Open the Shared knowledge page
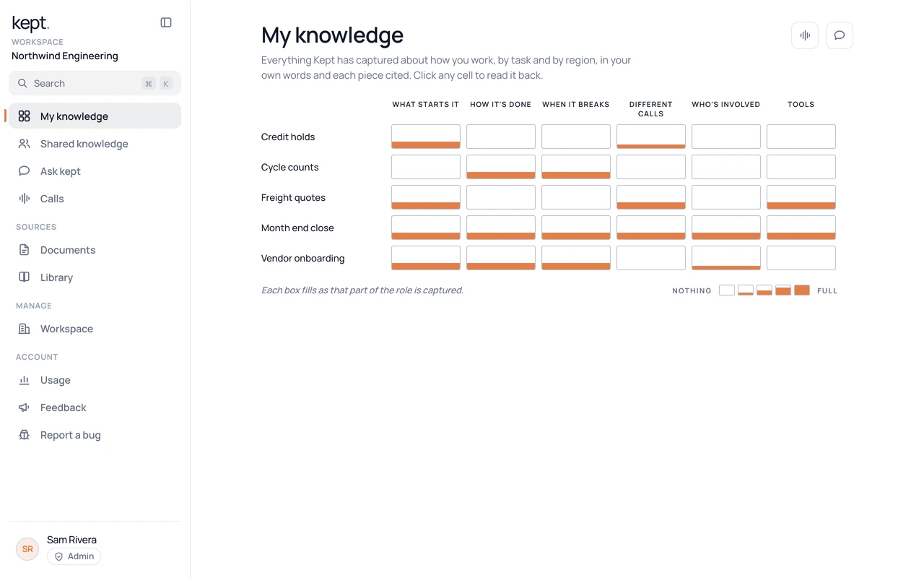This screenshot has height=578, width=924. [95, 144]
